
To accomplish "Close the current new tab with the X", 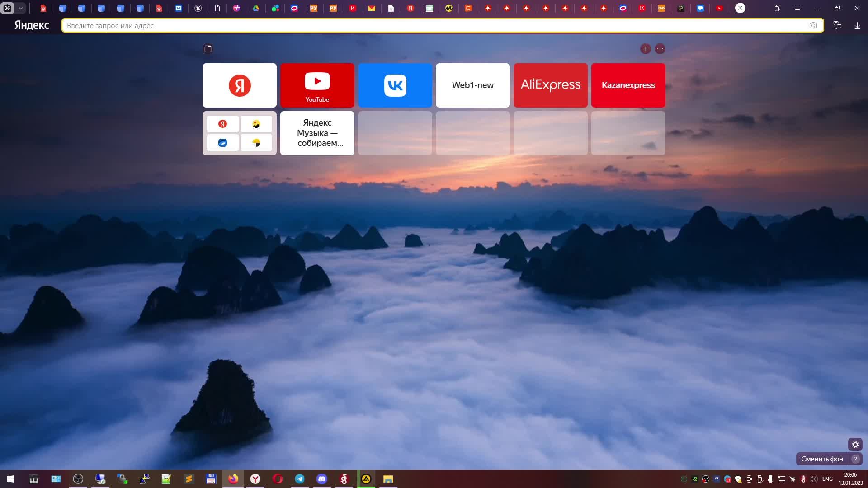I will pos(740,8).
